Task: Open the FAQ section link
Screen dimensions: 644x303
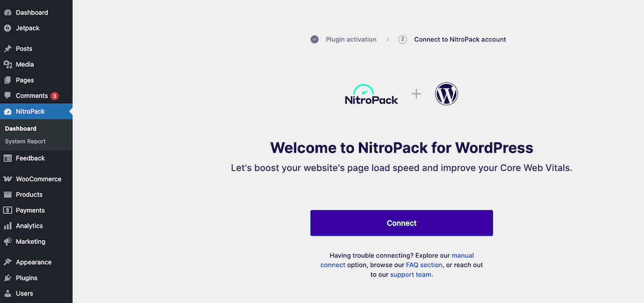Action: pos(425,265)
